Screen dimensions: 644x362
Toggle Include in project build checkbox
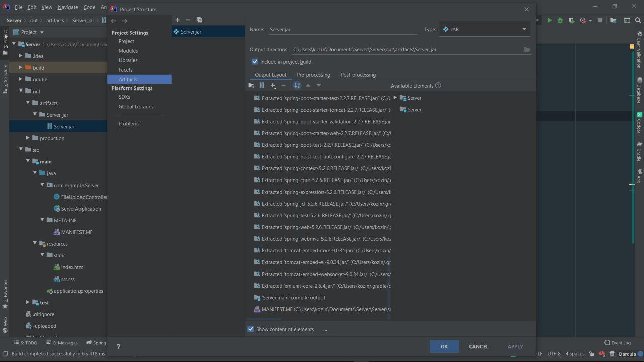coord(255,62)
